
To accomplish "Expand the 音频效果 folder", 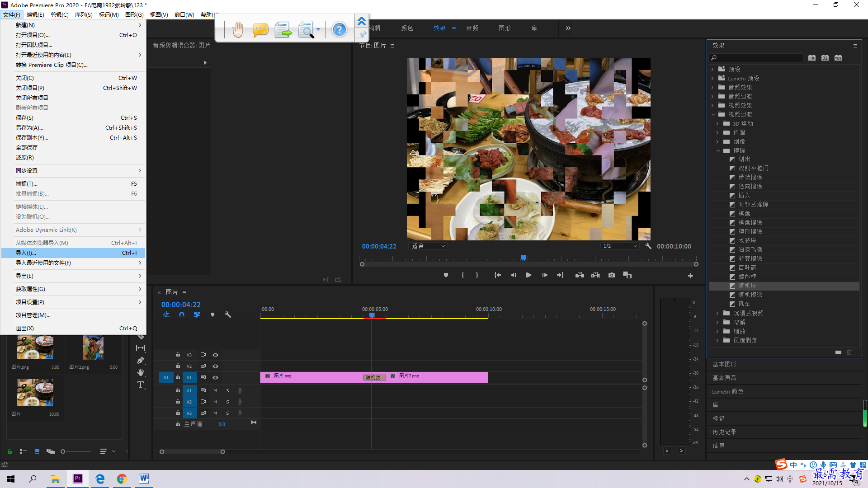I will pyautogui.click(x=712, y=87).
